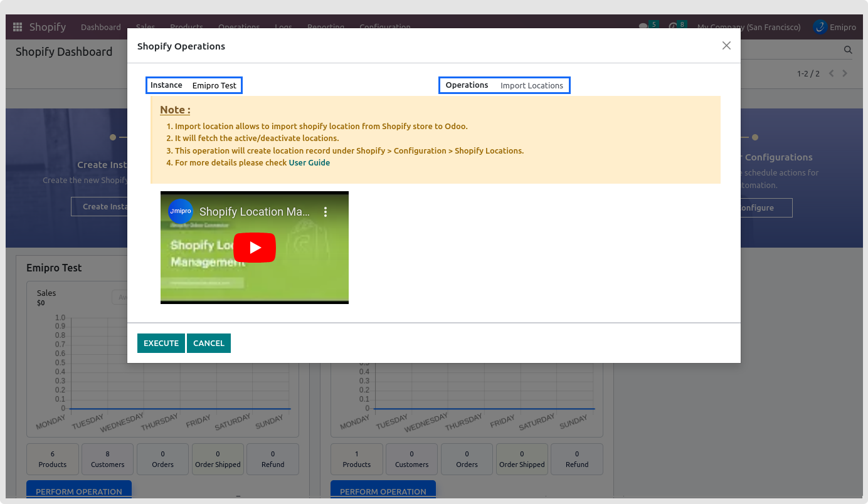Viewport: 868px width, 504px height.
Task: Click PERFORM OPERATION under Emipro Test card
Action: 79,491
